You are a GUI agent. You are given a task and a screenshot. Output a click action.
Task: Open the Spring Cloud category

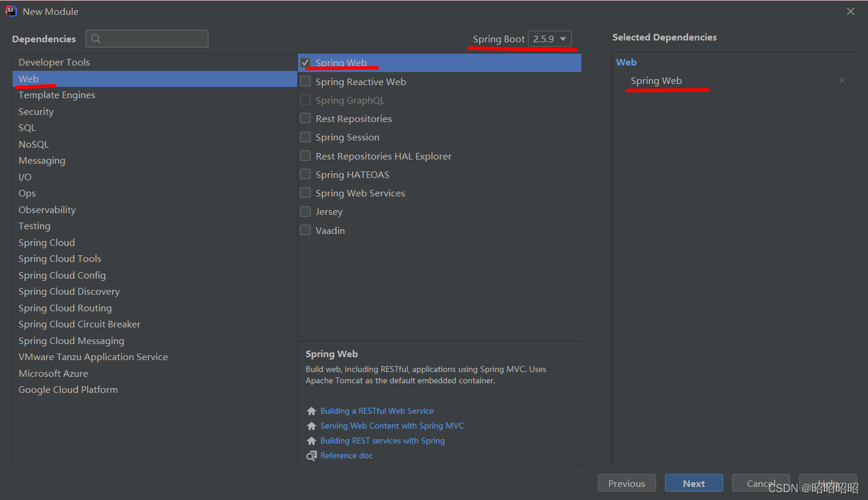(x=154, y=242)
